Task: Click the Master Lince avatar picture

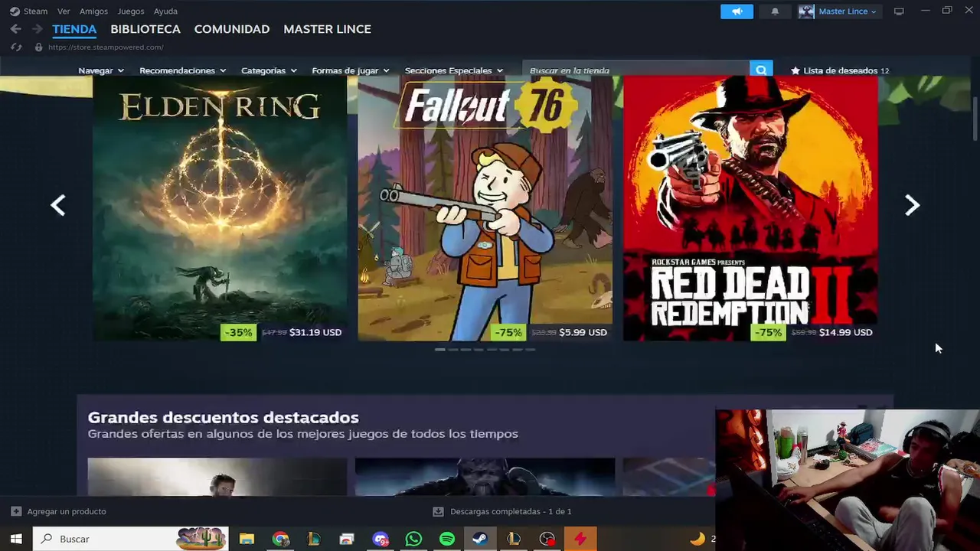Action: [806, 11]
